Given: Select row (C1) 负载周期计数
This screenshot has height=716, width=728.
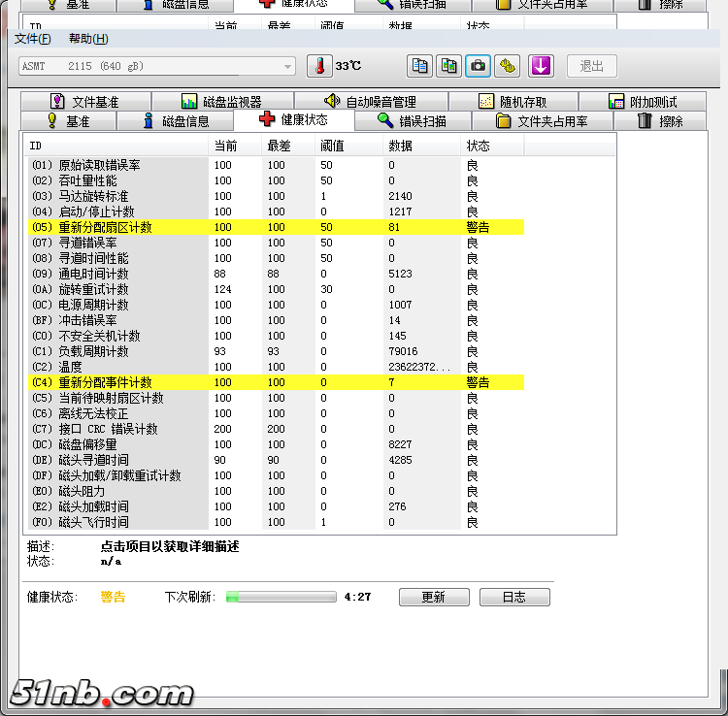Looking at the screenshot, I should coord(276,351).
